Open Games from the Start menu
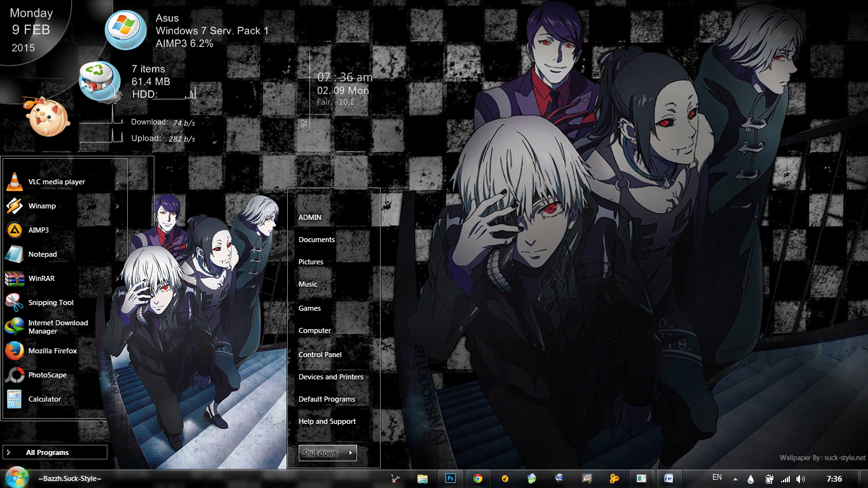This screenshot has width=868, height=488. [x=309, y=308]
